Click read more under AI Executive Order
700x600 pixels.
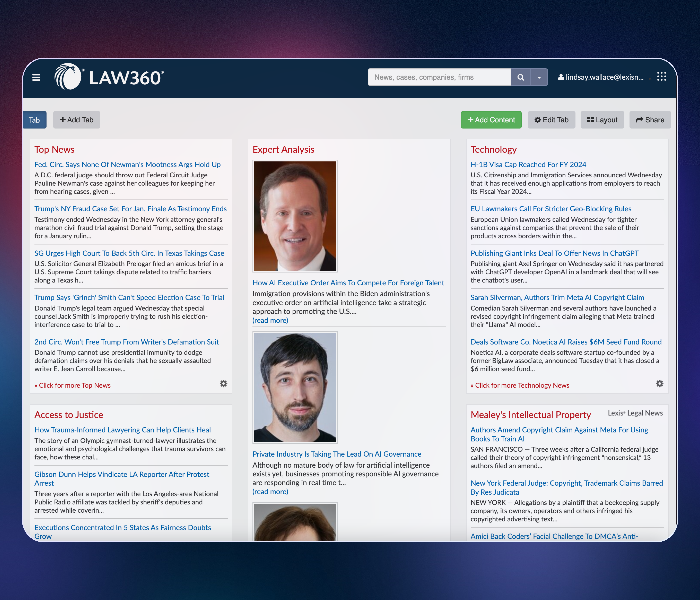pos(270,320)
